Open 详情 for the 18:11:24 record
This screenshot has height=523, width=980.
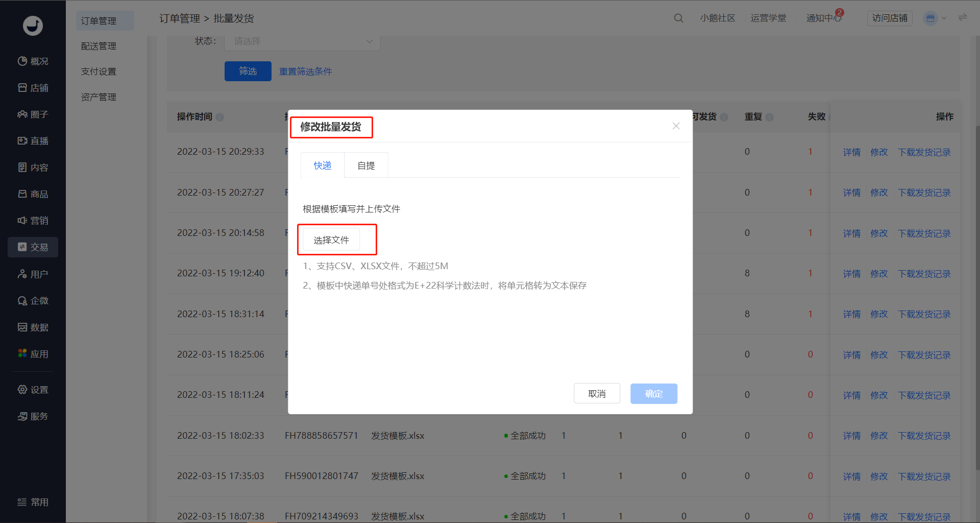coord(851,395)
